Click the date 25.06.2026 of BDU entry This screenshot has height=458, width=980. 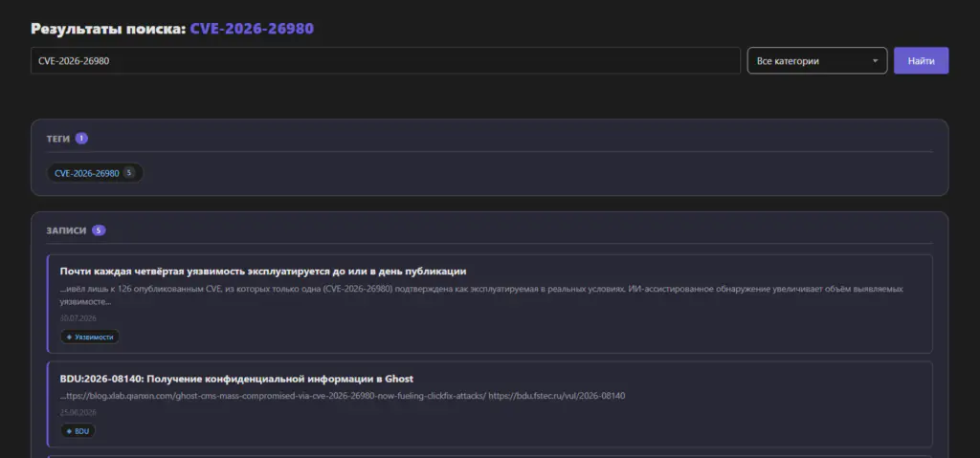[78, 412]
